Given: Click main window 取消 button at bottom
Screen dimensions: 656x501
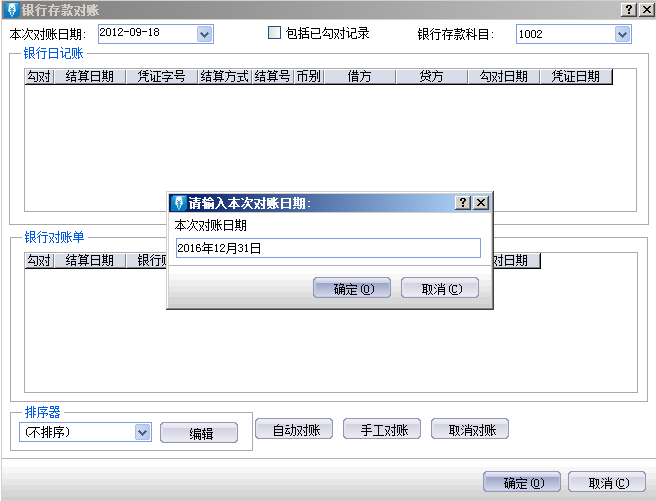Looking at the screenshot, I should pyautogui.click(x=607, y=482).
